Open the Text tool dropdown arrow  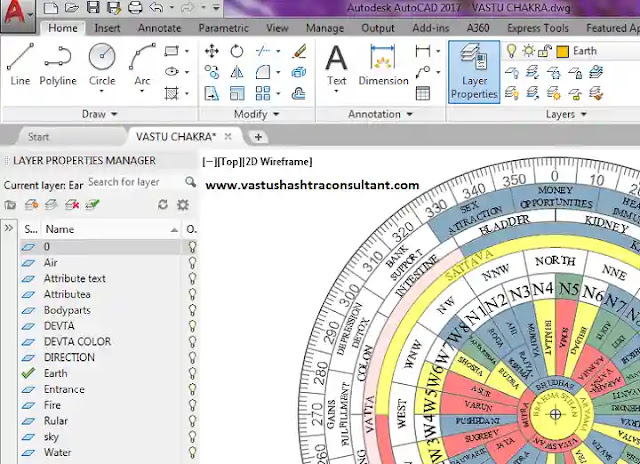[x=336, y=91]
